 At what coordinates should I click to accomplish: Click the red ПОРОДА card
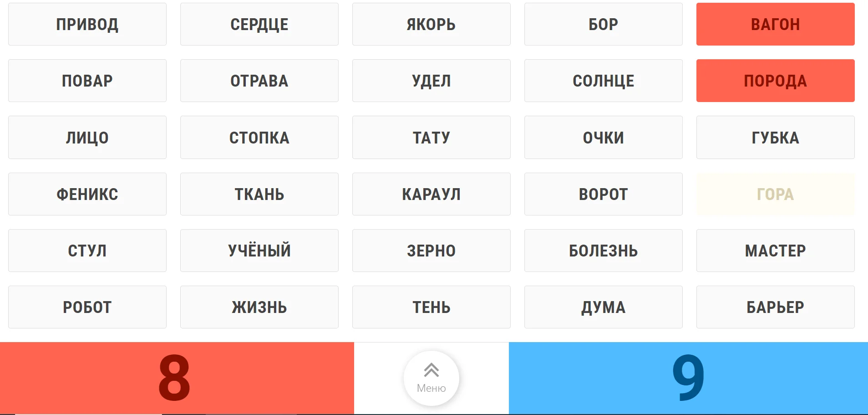click(775, 81)
